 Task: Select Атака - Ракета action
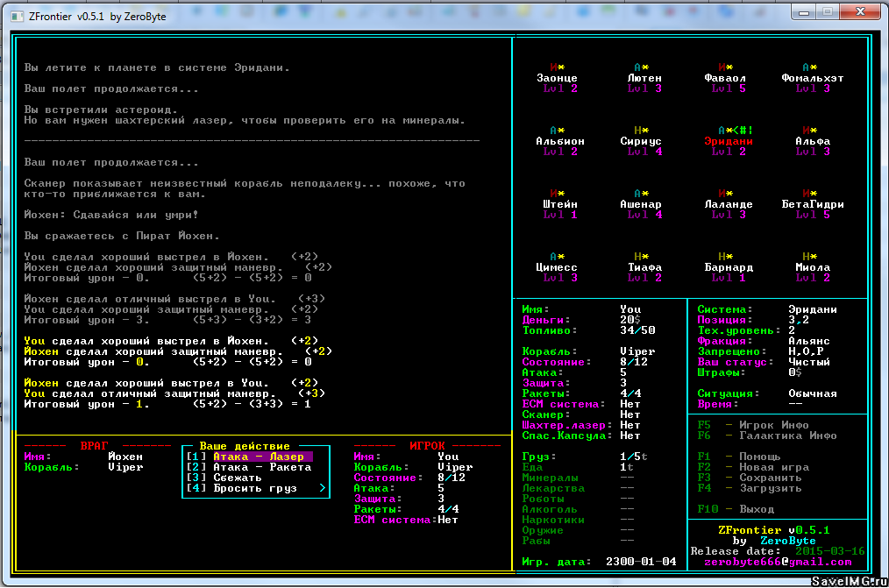point(261,467)
